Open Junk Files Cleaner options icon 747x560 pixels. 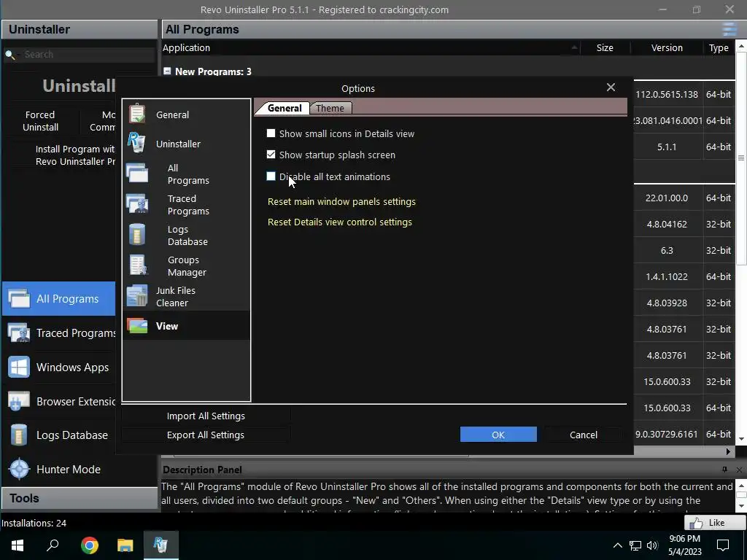tap(137, 296)
